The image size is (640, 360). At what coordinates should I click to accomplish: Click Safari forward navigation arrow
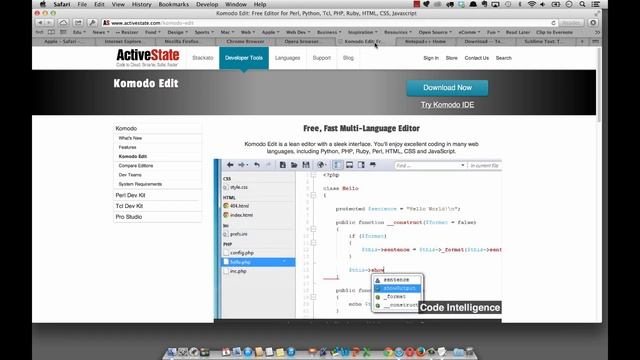click(x=49, y=23)
